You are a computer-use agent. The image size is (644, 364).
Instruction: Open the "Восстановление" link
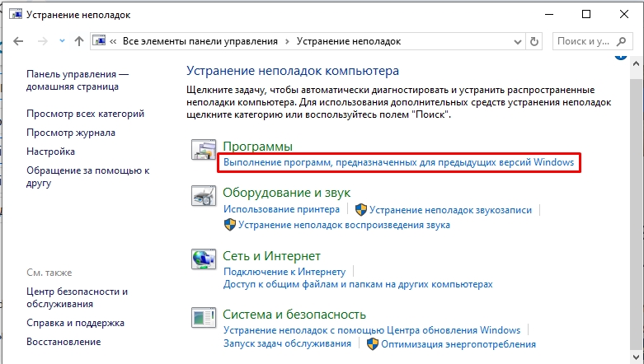[63, 342]
